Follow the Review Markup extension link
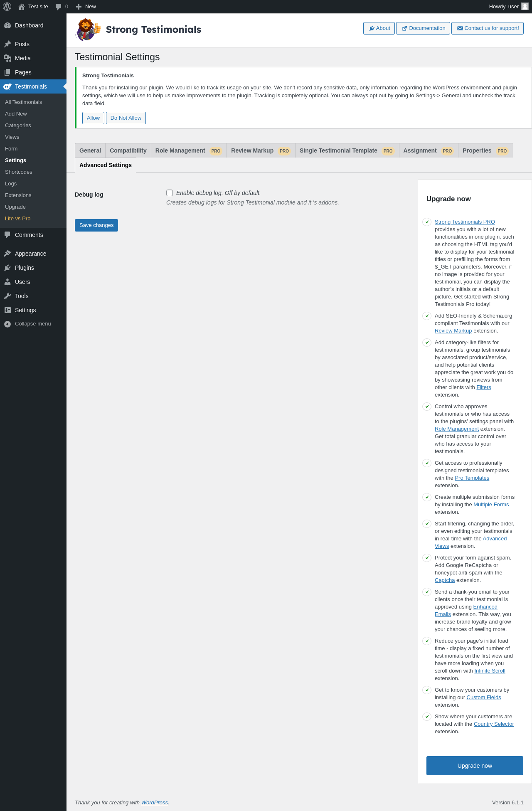The width and height of the screenshot is (532, 811). pyautogui.click(x=453, y=331)
